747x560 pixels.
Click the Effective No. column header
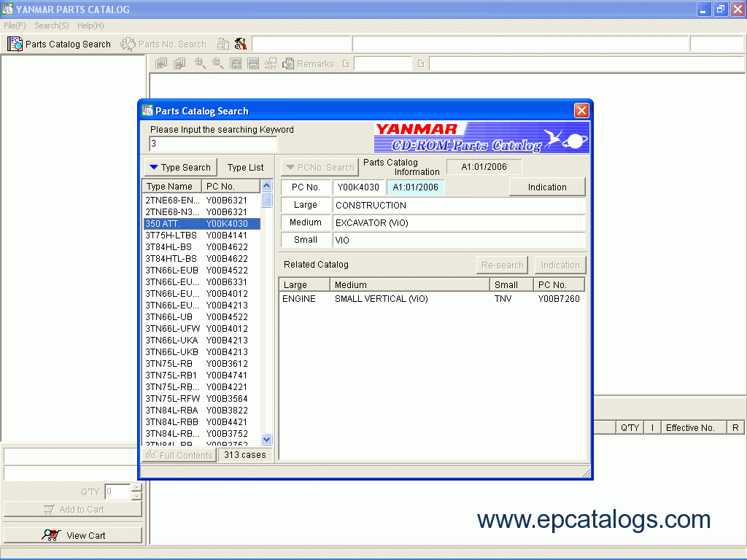693,427
